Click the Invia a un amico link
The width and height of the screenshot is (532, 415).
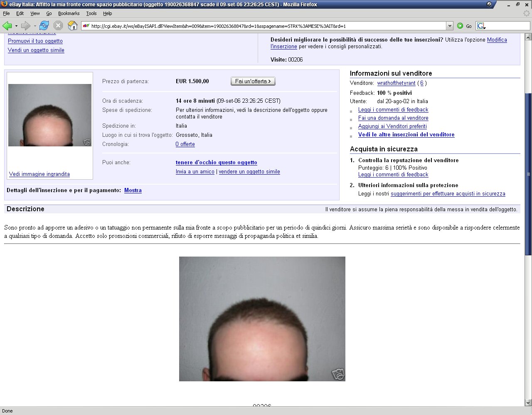coord(195,171)
